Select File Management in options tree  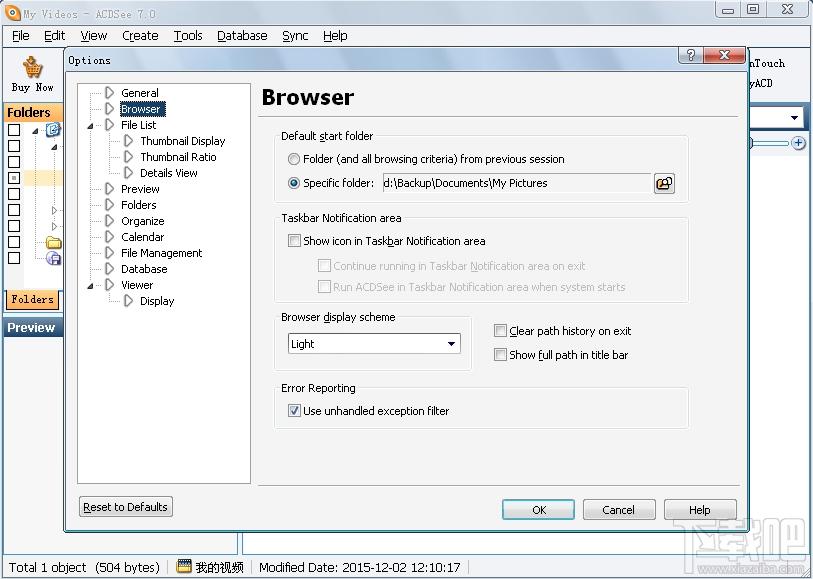click(162, 253)
